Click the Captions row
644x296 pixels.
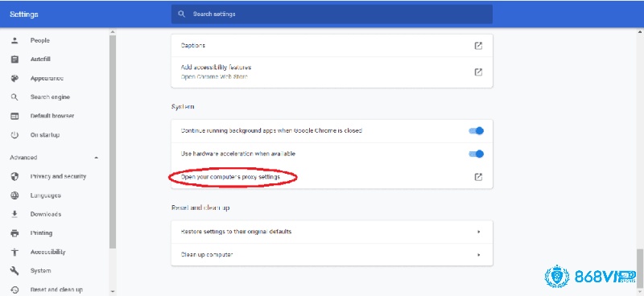point(332,46)
